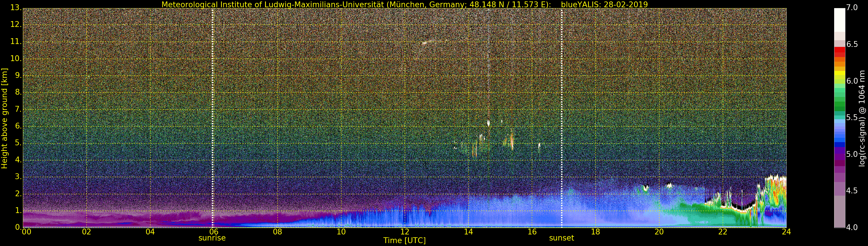Click the blueYALIS: 28-02-2019 date label
This screenshot has height=246, width=868.
604,4
